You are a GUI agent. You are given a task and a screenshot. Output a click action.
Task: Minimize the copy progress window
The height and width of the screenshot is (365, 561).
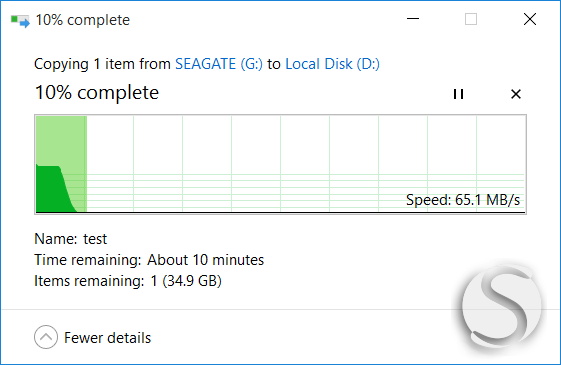[x=413, y=19]
